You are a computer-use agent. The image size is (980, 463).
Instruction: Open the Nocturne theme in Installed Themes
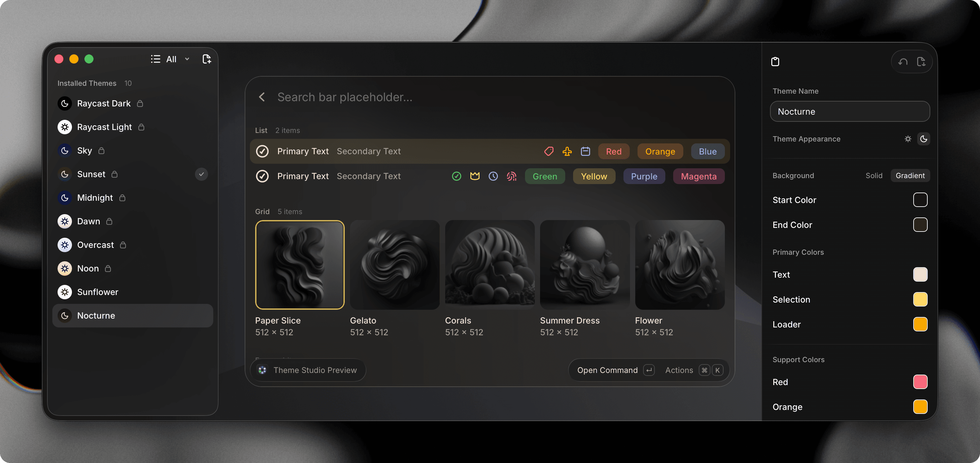pyautogui.click(x=96, y=315)
